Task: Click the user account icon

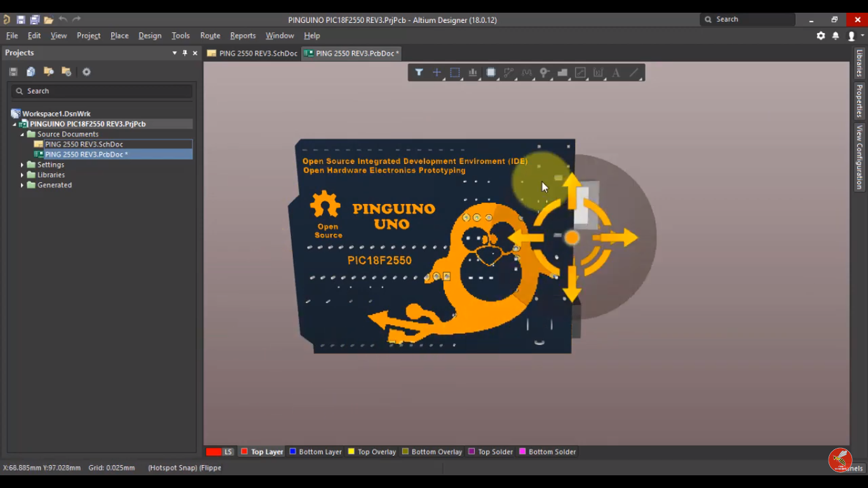Action: coord(852,36)
